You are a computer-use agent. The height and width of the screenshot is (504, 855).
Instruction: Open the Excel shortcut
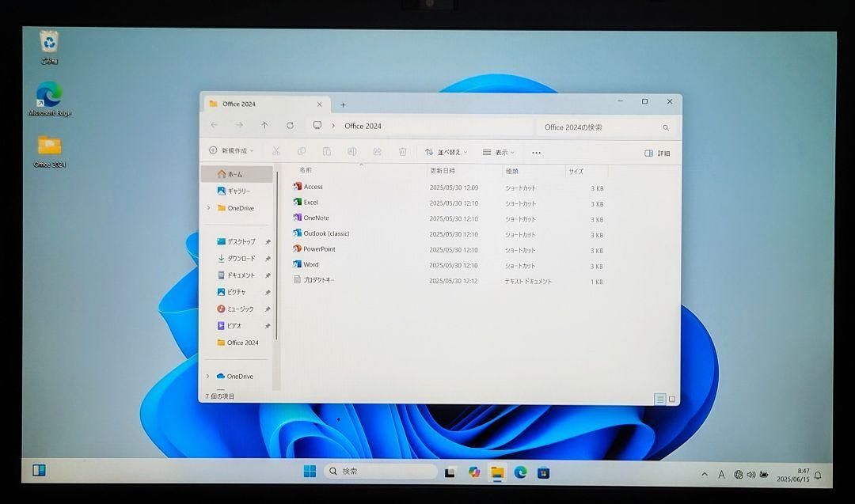(312, 203)
